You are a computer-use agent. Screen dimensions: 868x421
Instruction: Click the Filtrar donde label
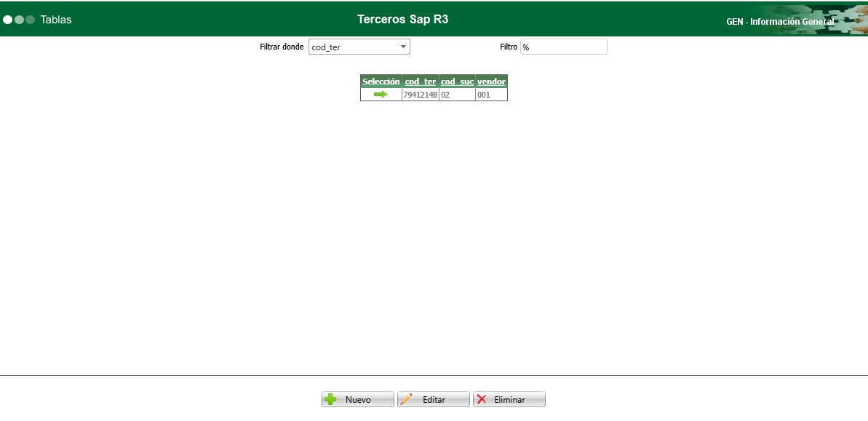(x=282, y=47)
